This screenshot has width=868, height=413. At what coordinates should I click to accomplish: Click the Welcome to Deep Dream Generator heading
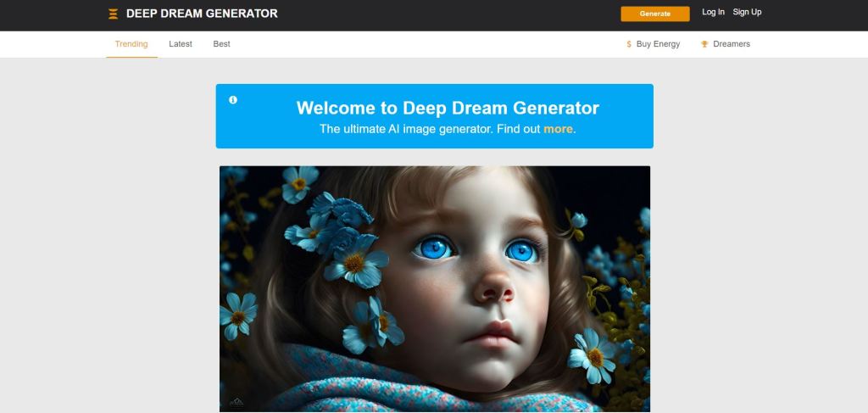(448, 108)
